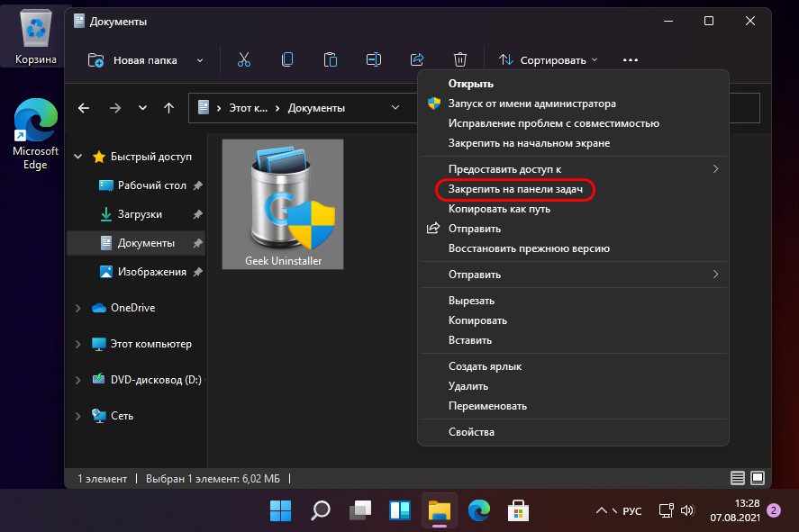Screen dimensions: 799x532
Task: Click the Delete trash icon in toolbar
Action: (459, 60)
